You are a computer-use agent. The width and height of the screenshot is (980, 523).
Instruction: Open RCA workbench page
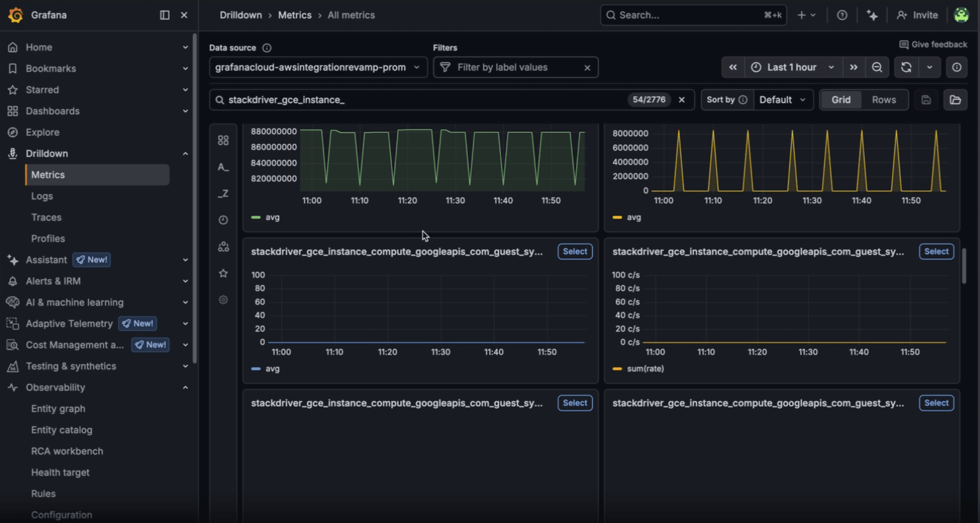tap(67, 452)
